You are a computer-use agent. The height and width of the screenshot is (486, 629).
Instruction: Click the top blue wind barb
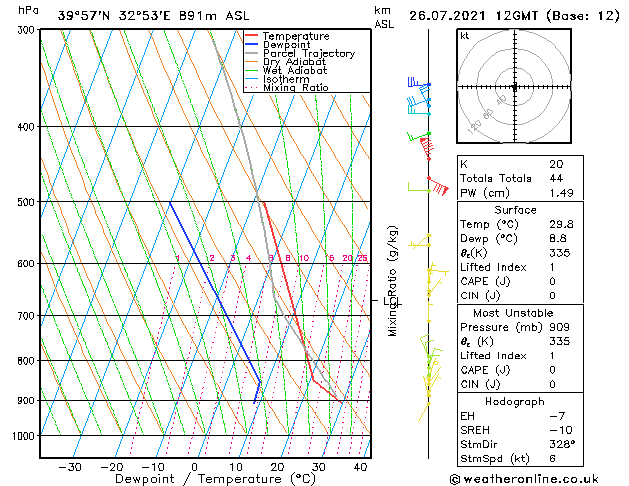(419, 83)
